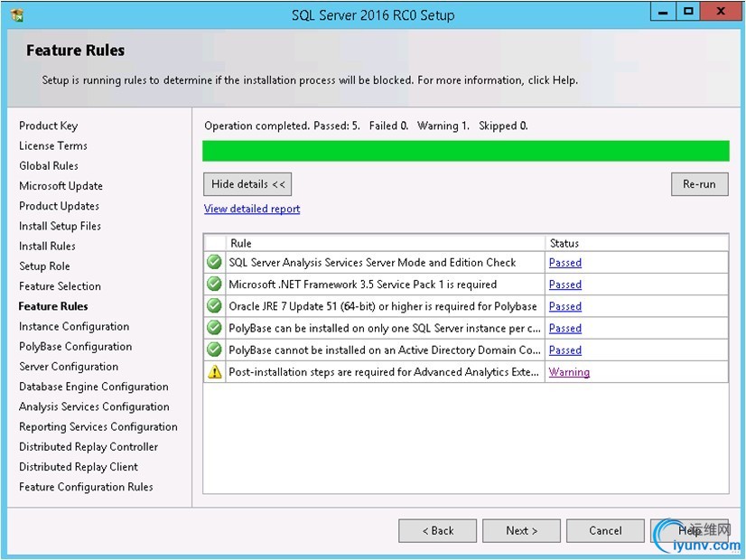The width and height of the screenshot is (746, 560).
Task: Select Server Configuration step in sidebar
Action: point(69,367)
